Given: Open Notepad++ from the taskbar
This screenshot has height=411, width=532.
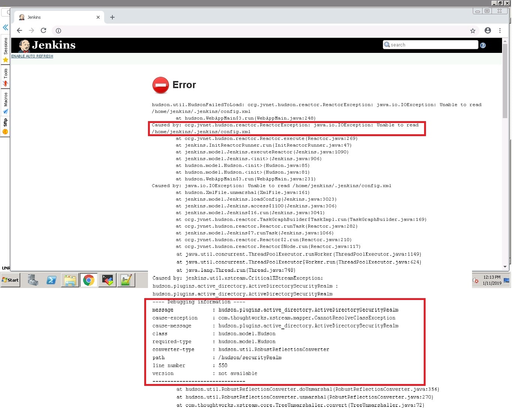Looking at the screenshot, I should tap(126, 280).
